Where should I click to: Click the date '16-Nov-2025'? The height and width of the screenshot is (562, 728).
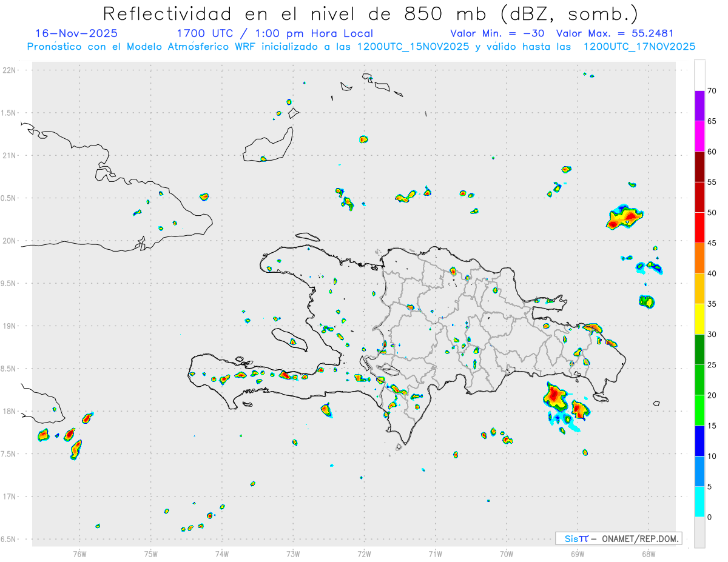(x=76, y=33)
